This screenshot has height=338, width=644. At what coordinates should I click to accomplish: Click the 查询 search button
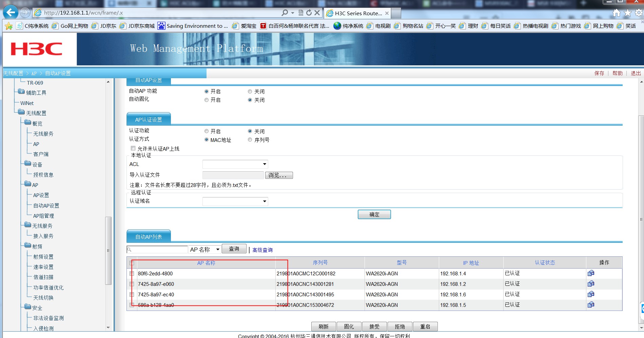(x=234, y=249)
